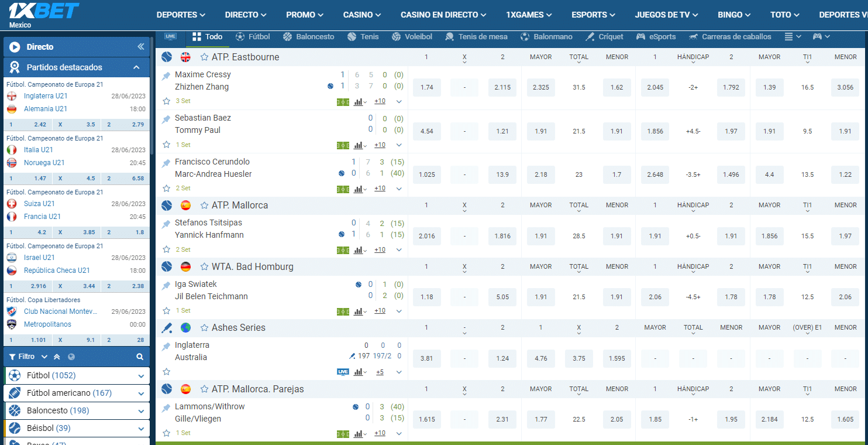The height and width of the screenshot is (445, 868).
Task: Click the 1XBET logo
Action: click(x=44, y=12)
